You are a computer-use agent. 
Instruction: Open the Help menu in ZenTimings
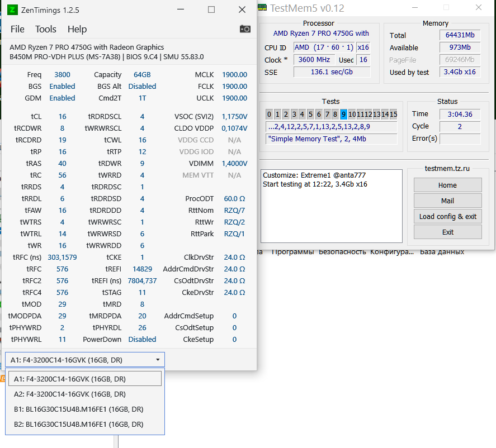click(x=77, y=29)
